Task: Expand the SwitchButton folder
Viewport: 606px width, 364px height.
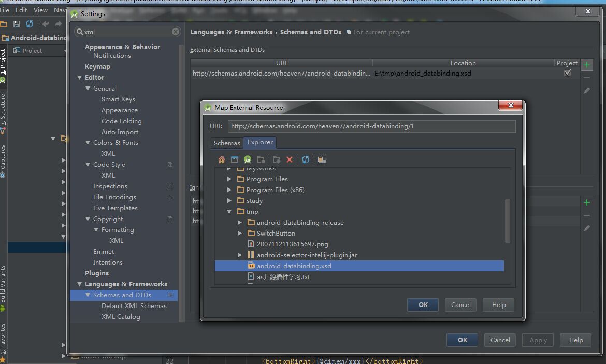Action: point(240,233)
